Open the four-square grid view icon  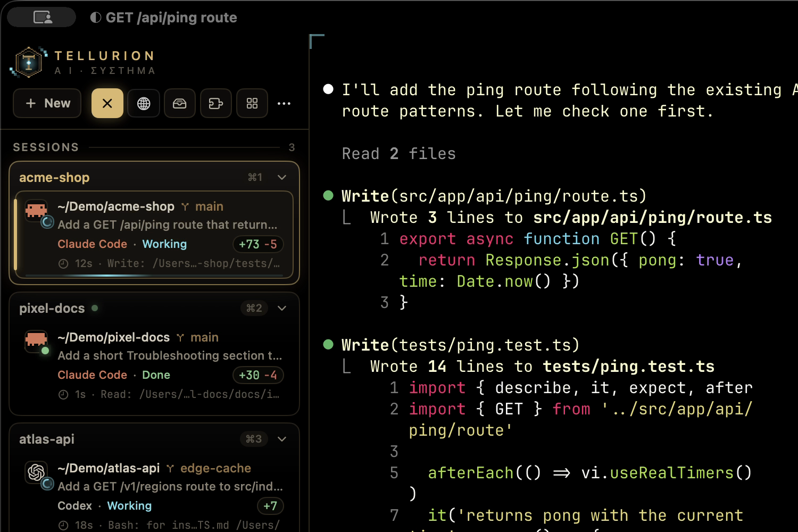pos(252,103)
